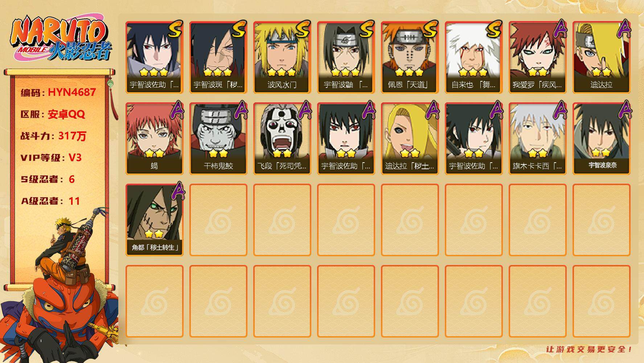Click the three stars on 宇智波鼬 card
The height and width of the screenshot is (363, 644).
(x=345, y=72)
